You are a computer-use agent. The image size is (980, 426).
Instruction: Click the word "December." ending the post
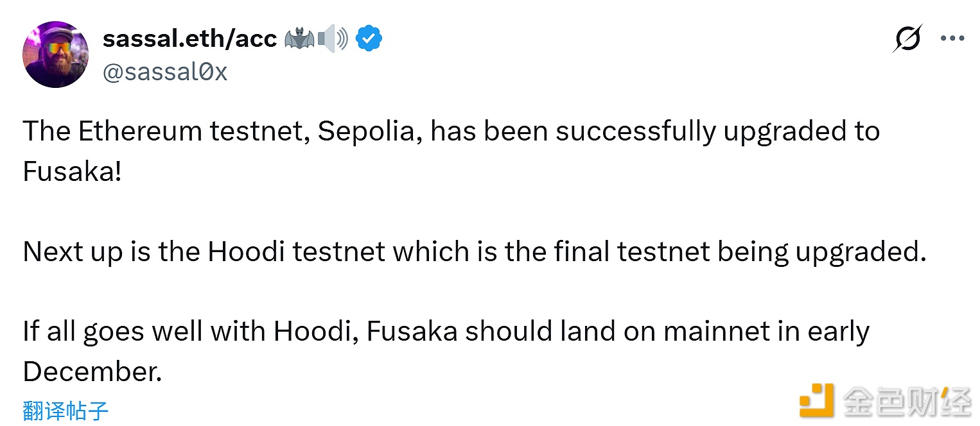[92, 372]
